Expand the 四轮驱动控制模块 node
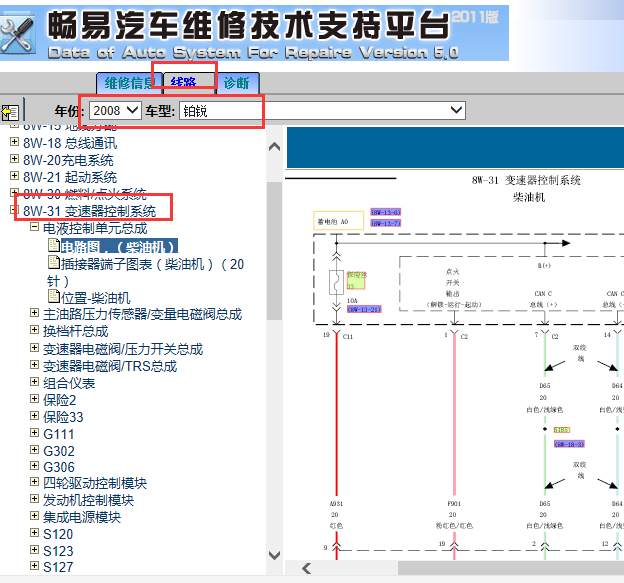The image size is (624, 583). point(35,482)
